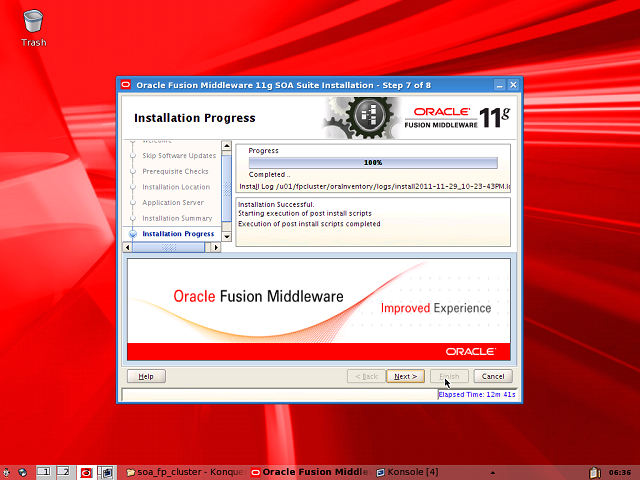Click the Oracle Fusion Middleware banner image
The width and height of the screenshot is (640, 480).
319,309
